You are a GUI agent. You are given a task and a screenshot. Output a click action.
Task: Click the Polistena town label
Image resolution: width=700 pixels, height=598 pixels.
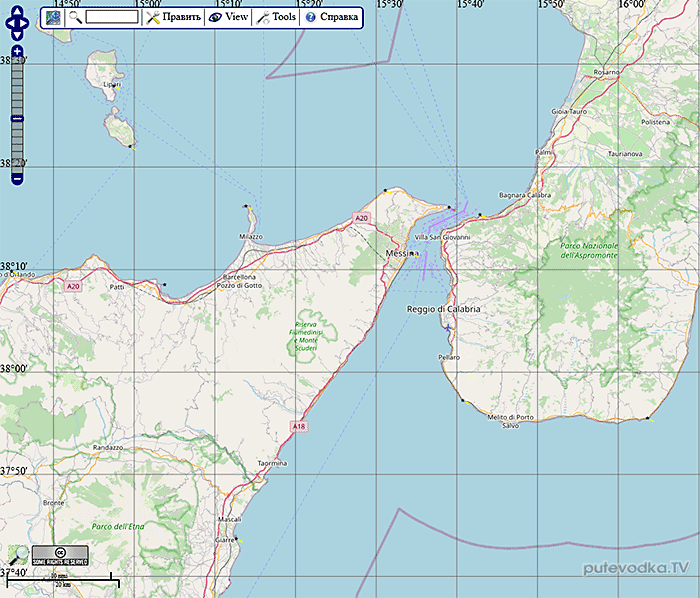coord(655,122)
